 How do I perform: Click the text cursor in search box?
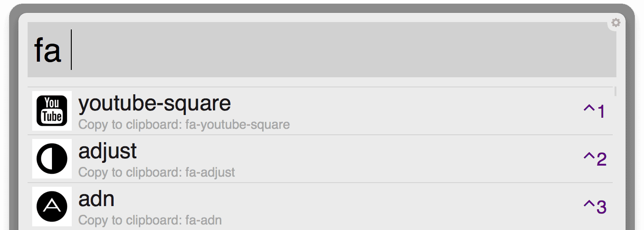[71, 50]
